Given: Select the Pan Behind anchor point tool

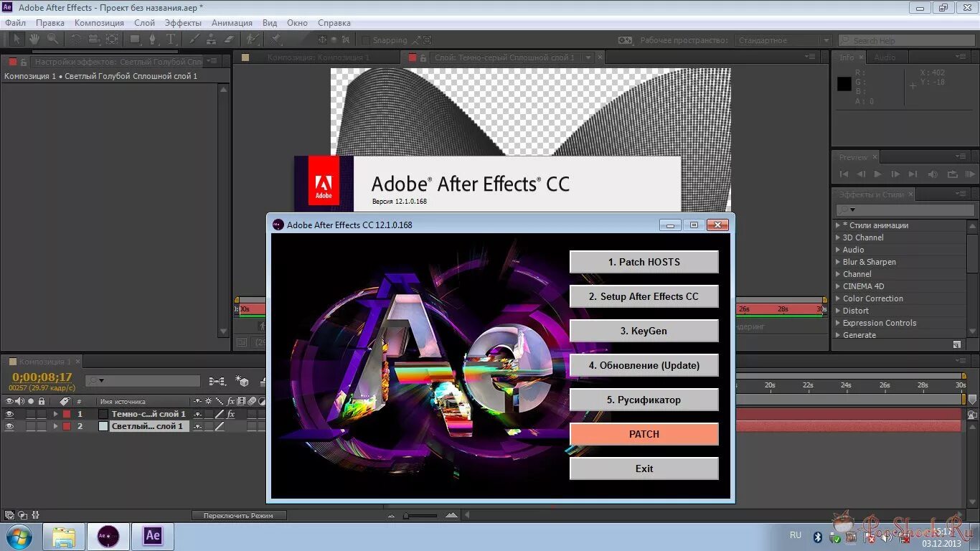Looking at the screenshot, I should pos(112,39).
